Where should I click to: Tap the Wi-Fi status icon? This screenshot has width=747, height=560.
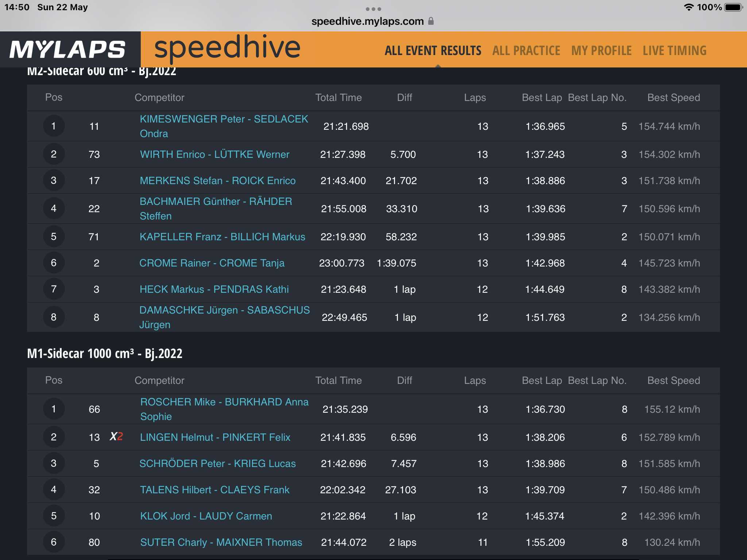[688, 7]
